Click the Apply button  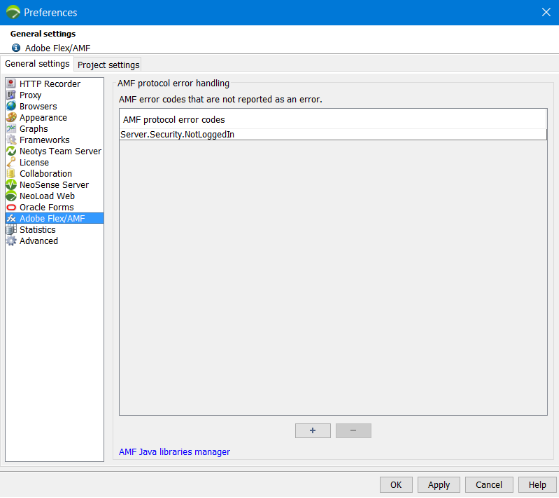(439, 485)
